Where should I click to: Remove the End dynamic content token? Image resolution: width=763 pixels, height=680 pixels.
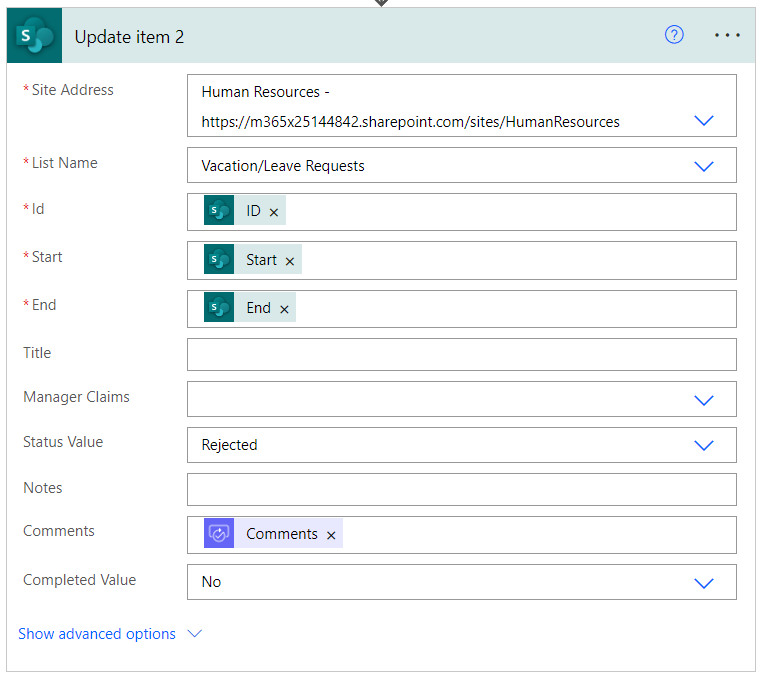click(285, 309)
